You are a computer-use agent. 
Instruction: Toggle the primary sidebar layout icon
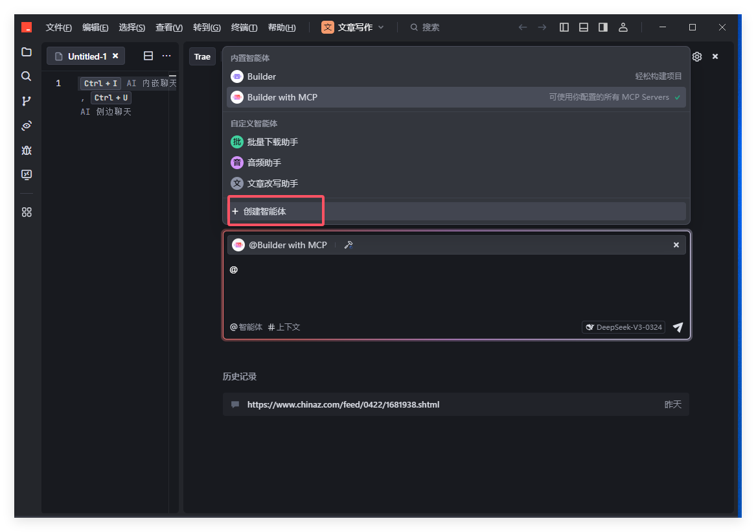564,27
